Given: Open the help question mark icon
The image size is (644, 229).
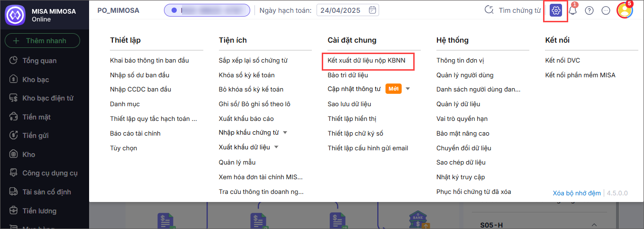Looking at the screenshot, I should pos(589,10).
